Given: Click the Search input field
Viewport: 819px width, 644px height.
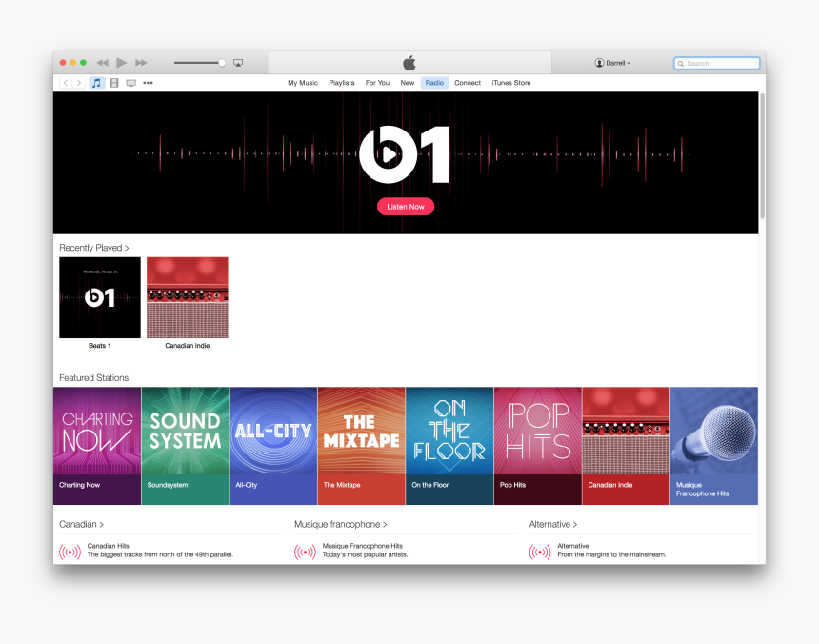Looking at the screenshot, I should [716, 63].
